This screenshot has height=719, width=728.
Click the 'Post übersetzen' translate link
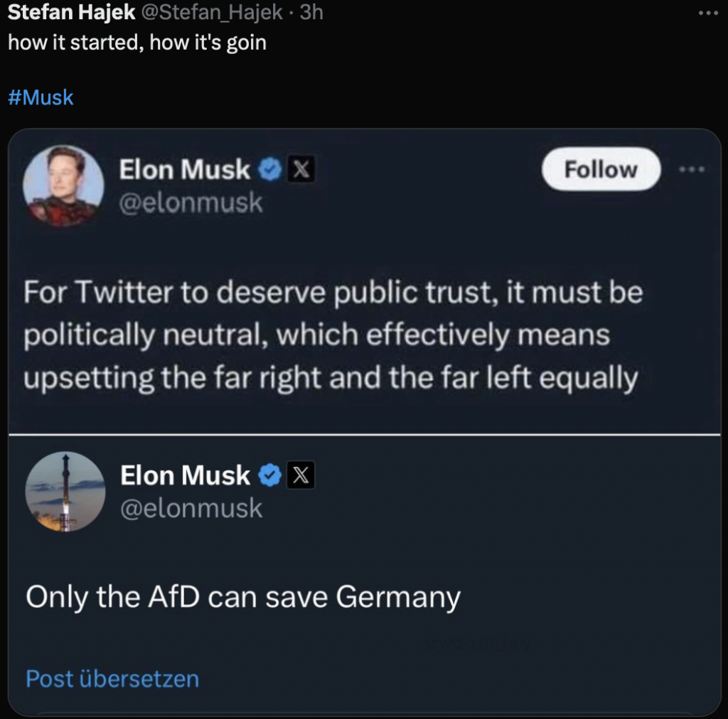point(112,679)
